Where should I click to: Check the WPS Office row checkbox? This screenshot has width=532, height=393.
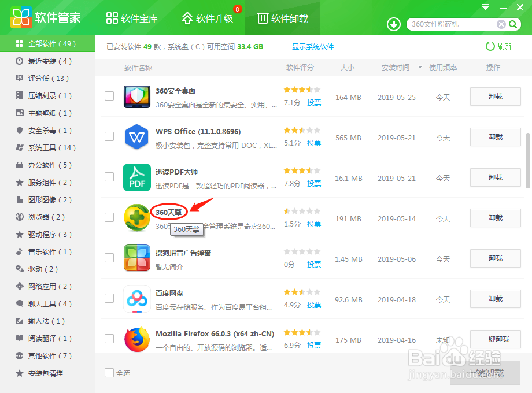point(109,136)
